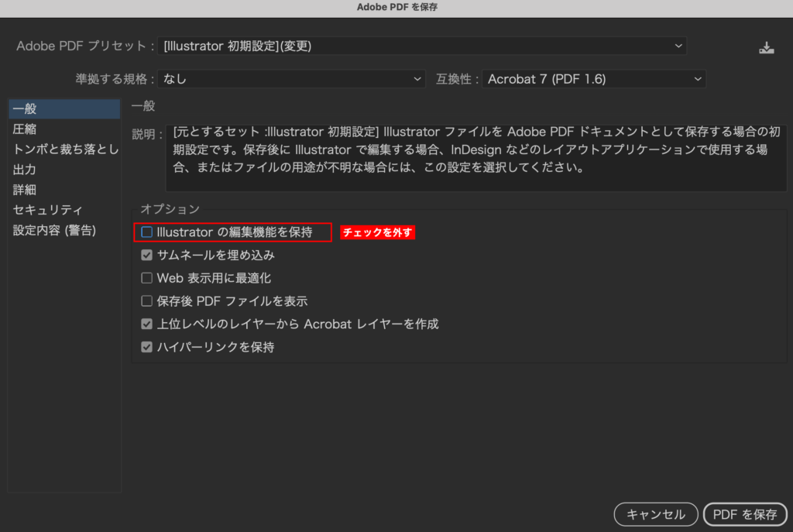
Task: Open the Adobe PDF プリセット dropdown
Action: pos(422,46)
